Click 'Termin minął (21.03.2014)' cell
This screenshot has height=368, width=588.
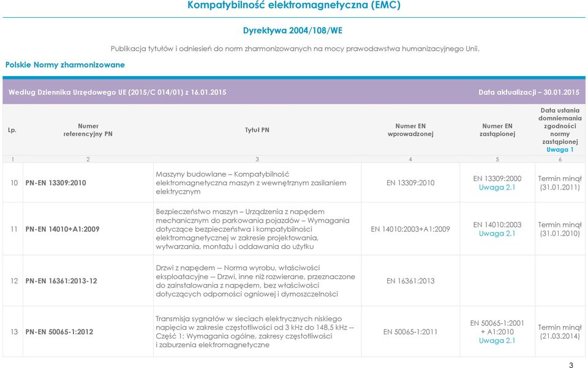[x=560, y=332]
